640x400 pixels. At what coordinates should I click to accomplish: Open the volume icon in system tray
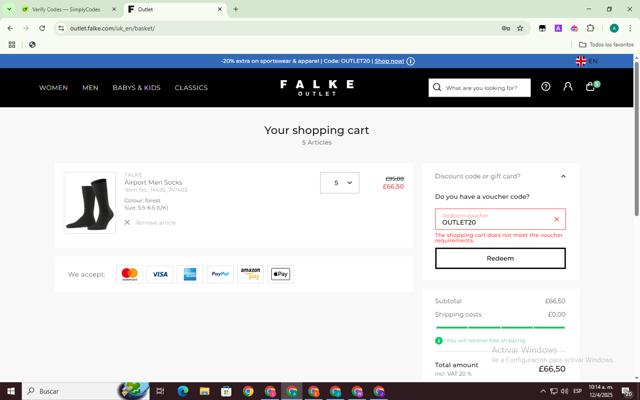point(564,391)
